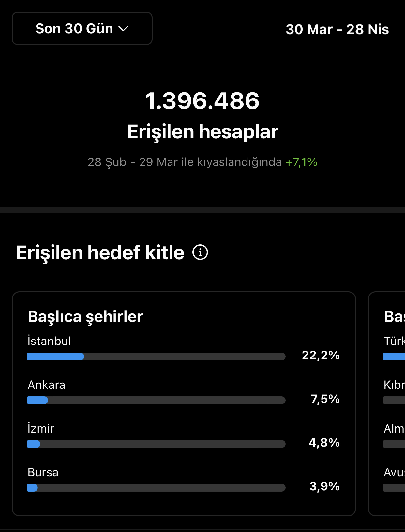Open the Erişilen hedef kitle section heading
Screen dimensions: 405x532
click(100, 253)
